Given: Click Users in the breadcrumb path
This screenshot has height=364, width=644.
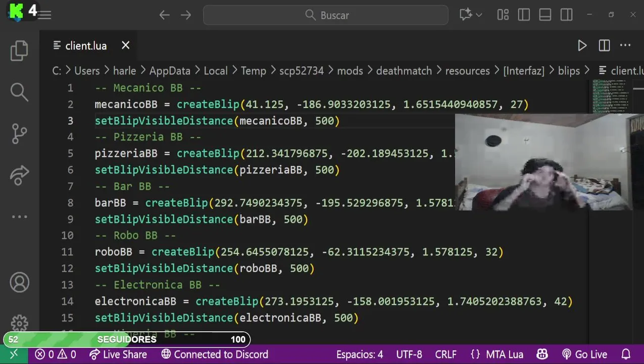Looking at the screenshot, I should tap(87, 71).
